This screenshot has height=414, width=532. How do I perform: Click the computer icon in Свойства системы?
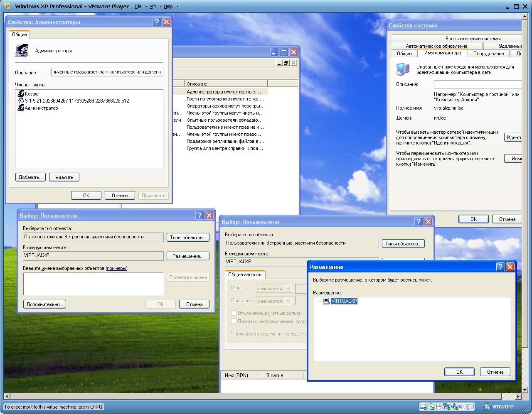[402, 69]
